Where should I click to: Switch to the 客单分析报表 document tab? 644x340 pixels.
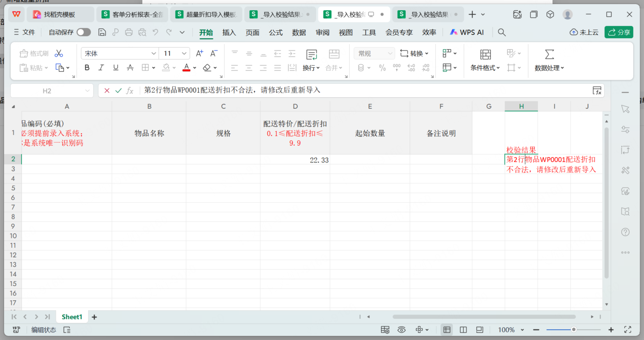(x=132, y=14)
